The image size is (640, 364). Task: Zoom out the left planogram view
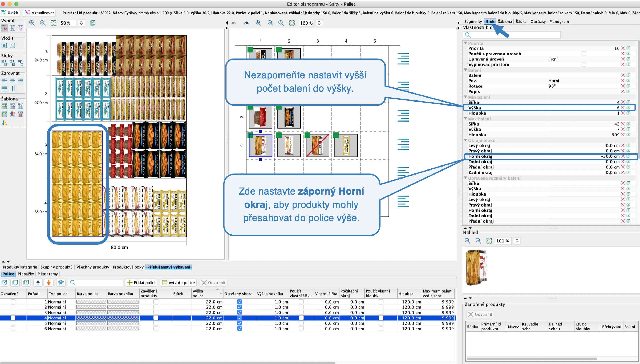[x=43, y=23]
